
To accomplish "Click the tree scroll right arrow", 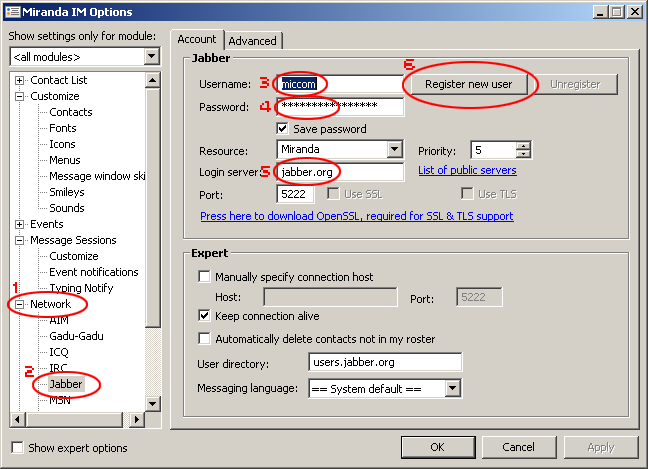I will point(137,419).
